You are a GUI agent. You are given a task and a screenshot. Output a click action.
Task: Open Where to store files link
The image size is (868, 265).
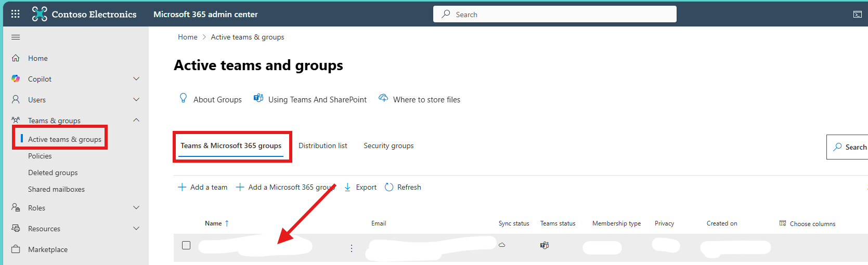click(x=426, y=100)
